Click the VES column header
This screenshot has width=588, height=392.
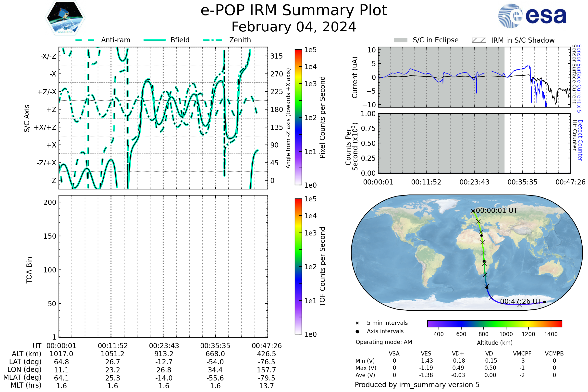[426, 354]
